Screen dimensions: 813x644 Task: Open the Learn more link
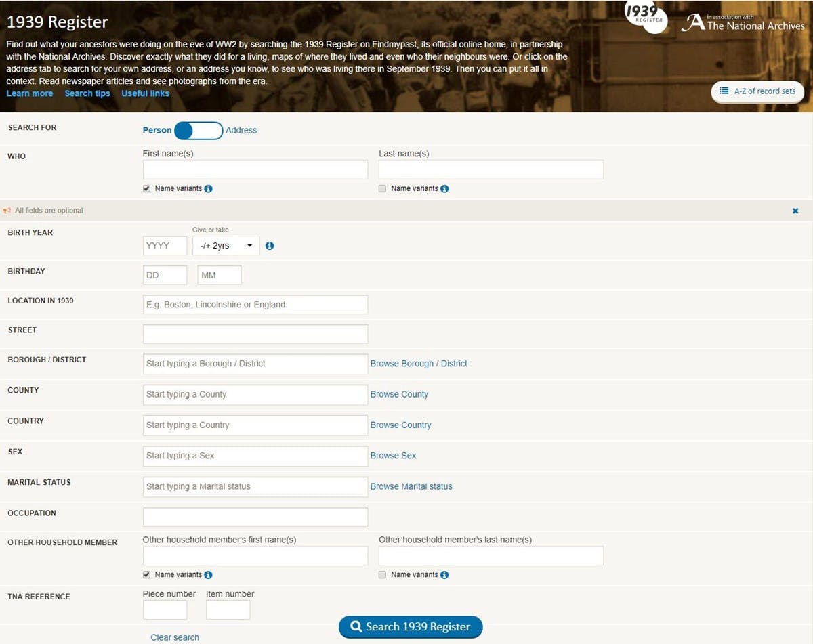30,93
